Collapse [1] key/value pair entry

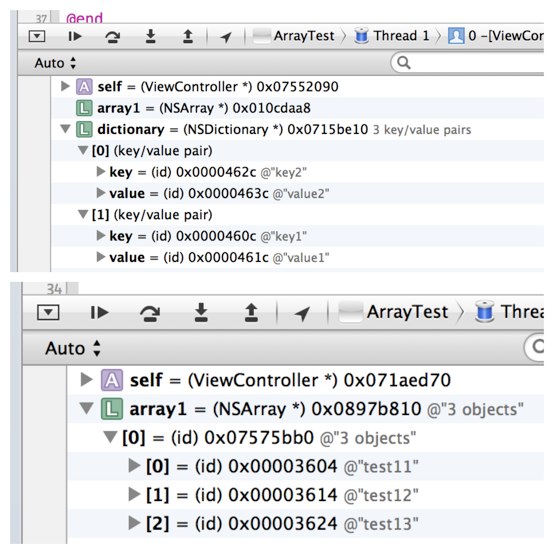pos(83,214)
